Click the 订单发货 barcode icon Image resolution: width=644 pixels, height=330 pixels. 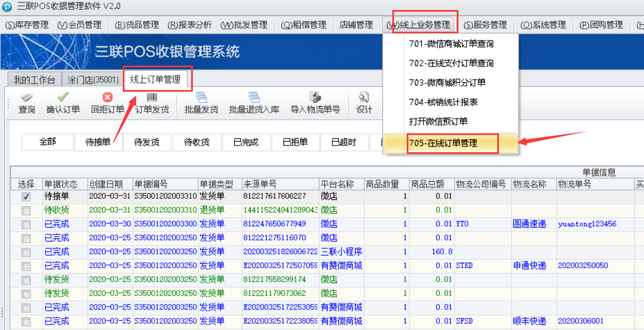152,98
